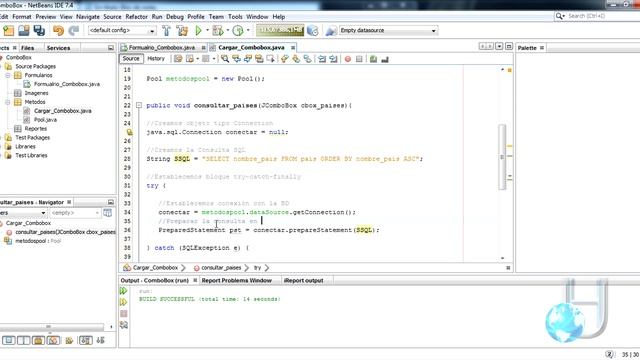Open the Run Project dropdown arrow

point(207,30)
